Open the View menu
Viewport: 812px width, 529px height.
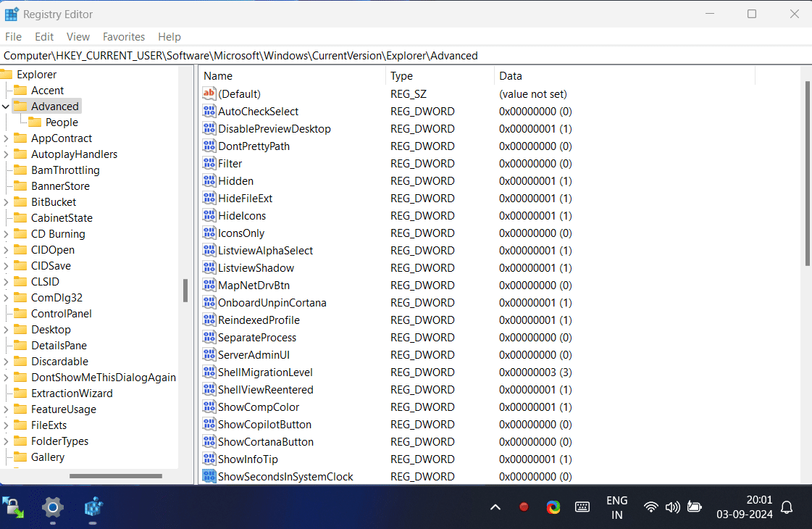tap(78, 37)
